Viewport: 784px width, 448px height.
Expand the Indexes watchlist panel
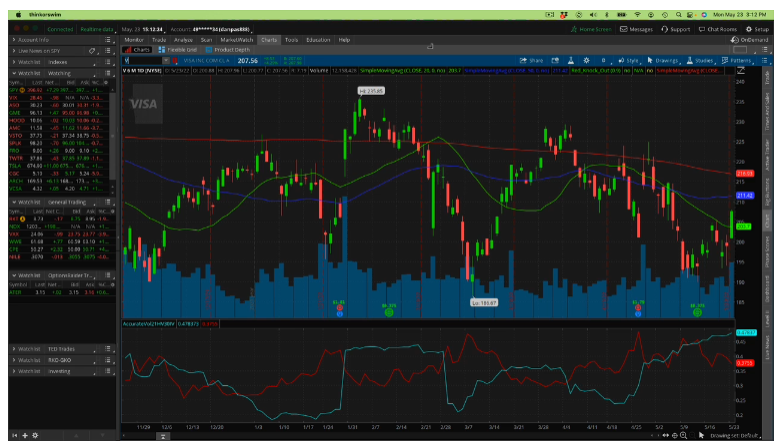click(x=14, y=62)
